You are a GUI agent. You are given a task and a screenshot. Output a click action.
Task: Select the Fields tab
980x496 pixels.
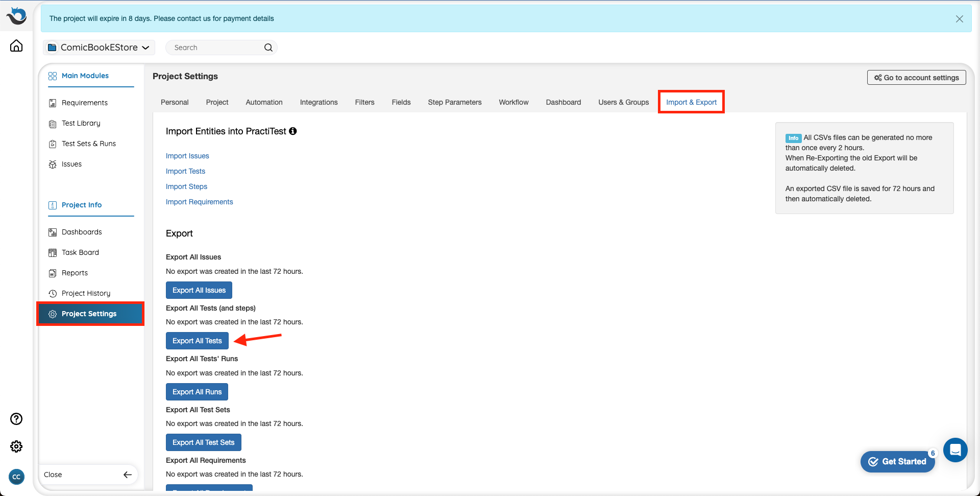point(401,102)
